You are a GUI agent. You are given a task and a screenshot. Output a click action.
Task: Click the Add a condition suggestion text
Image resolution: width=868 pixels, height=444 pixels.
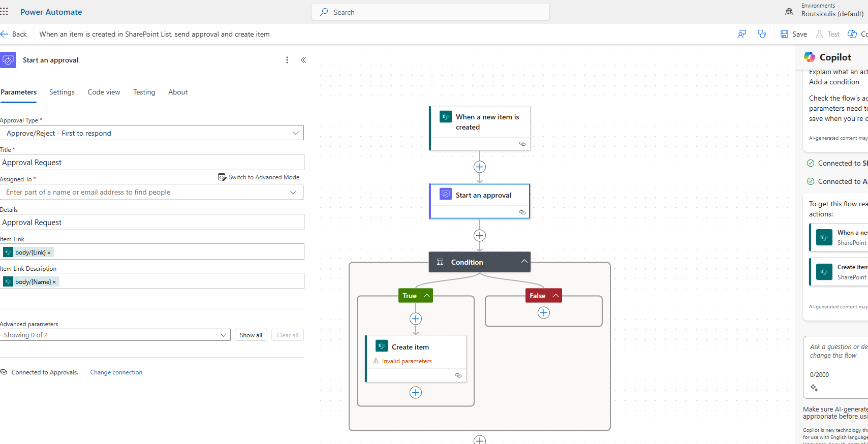pos(834,82)
